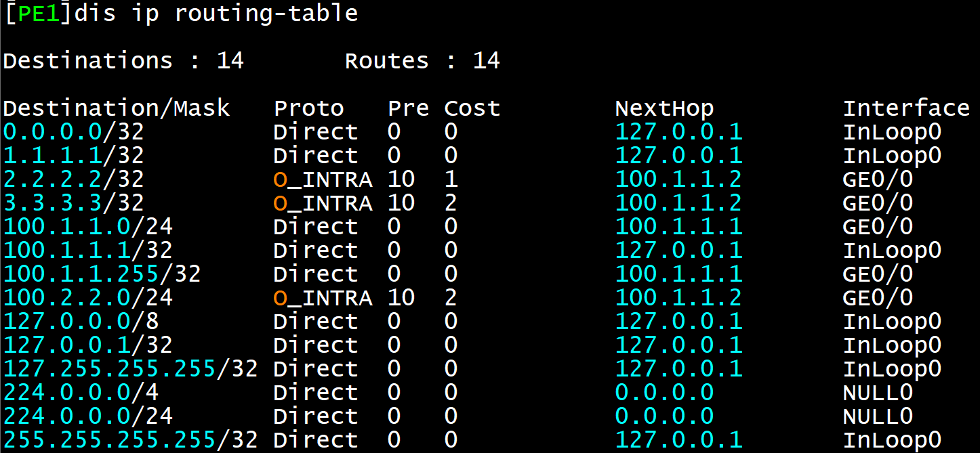This screenshot has height=453, width=980.
Task: Select the dis ip routing-table command text
Action: pos(217,13)
